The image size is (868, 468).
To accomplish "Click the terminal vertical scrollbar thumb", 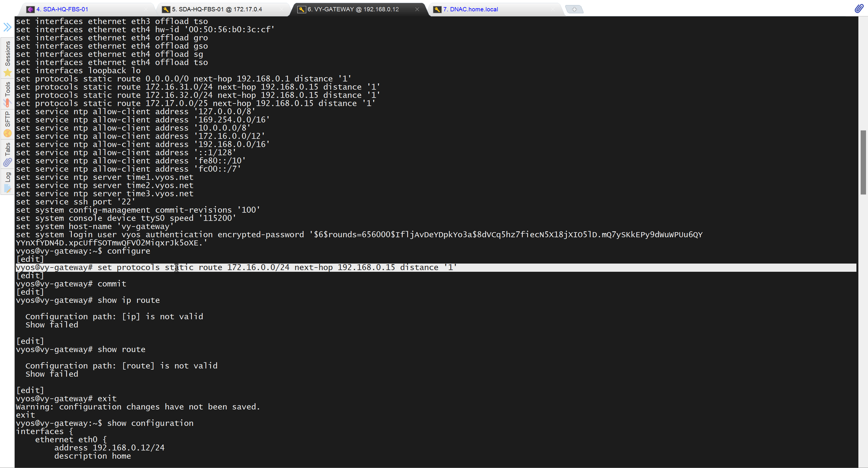I will [863, 162].
